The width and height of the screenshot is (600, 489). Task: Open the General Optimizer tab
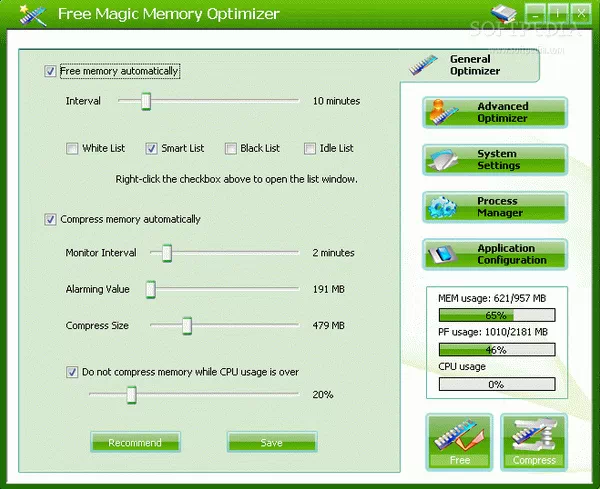click(x=470, y=65)
